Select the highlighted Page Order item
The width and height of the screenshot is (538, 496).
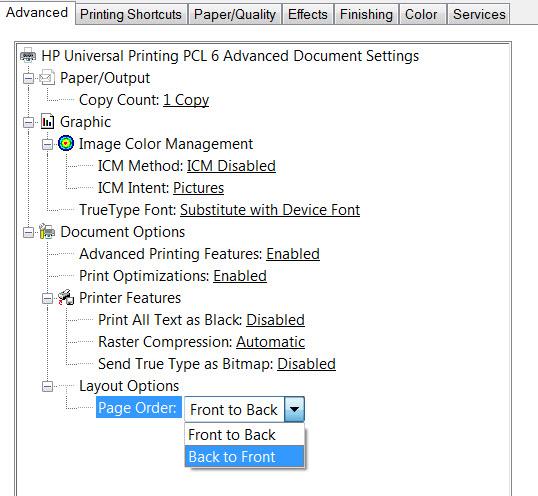point(138,408)
